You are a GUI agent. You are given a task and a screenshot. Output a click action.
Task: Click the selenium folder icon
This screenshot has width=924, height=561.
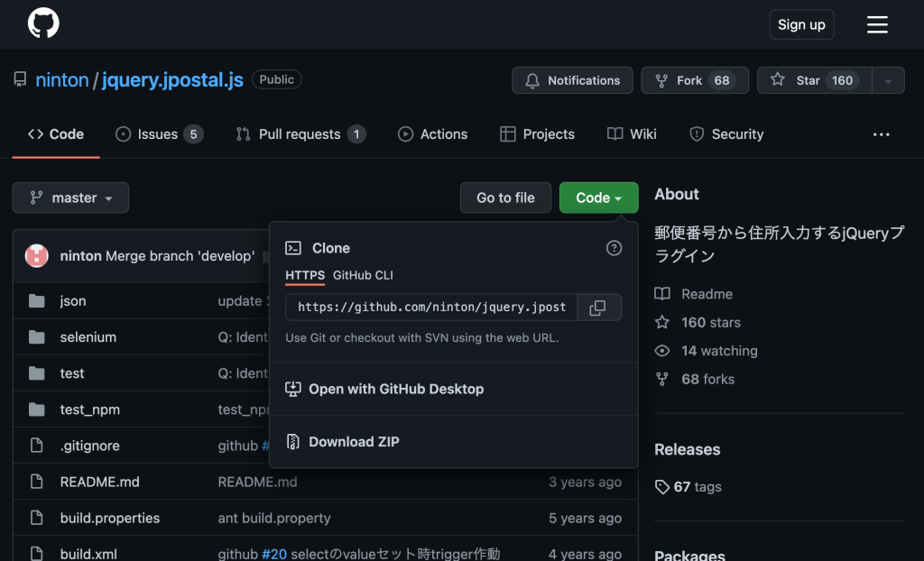[x=36, y=337]
